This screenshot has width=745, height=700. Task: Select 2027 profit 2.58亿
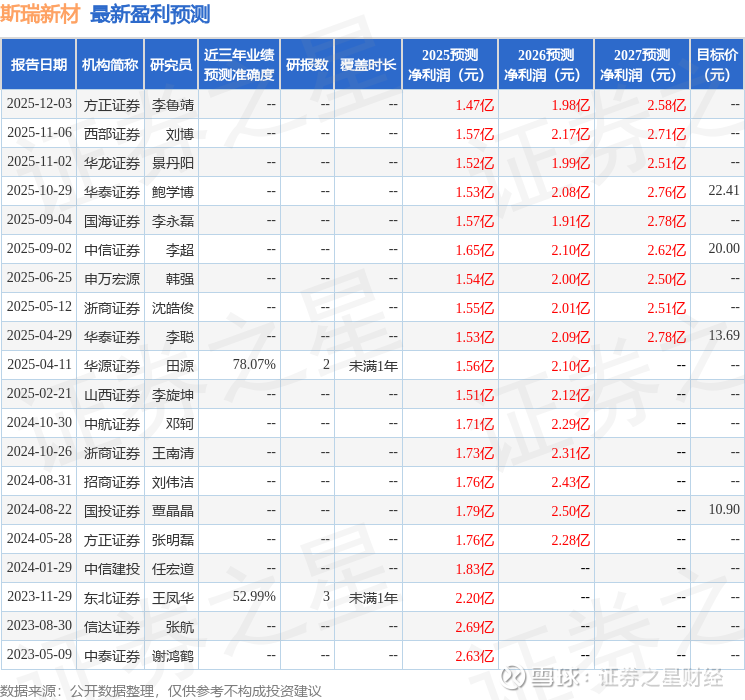tap(667, 105)
